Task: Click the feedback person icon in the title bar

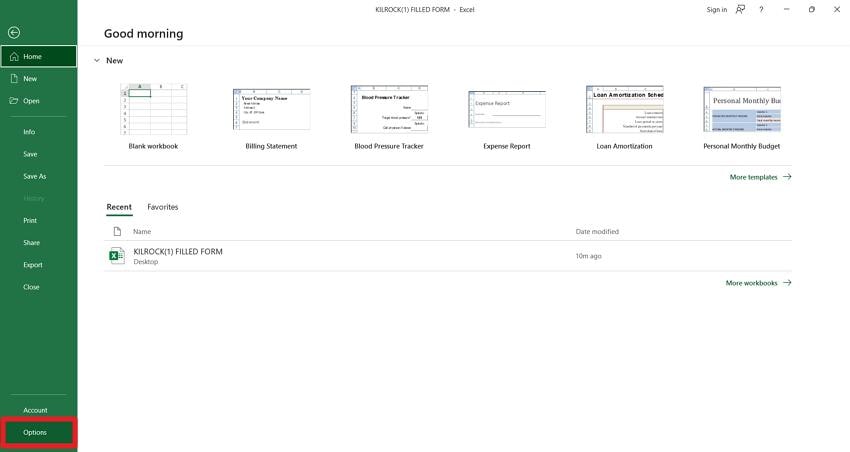Action: (x=740, y=9)
